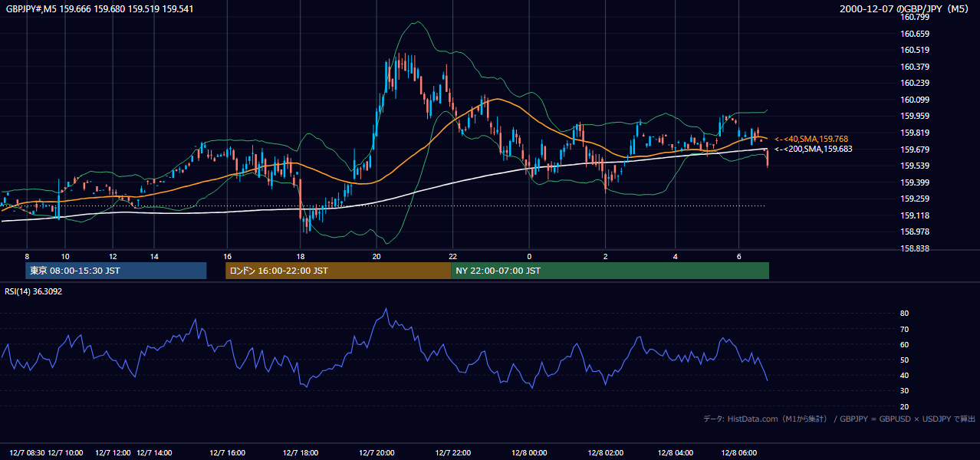This screenshot has height=460, width=980.
Task: Click the RSI scale value 60
Action: 905,344
